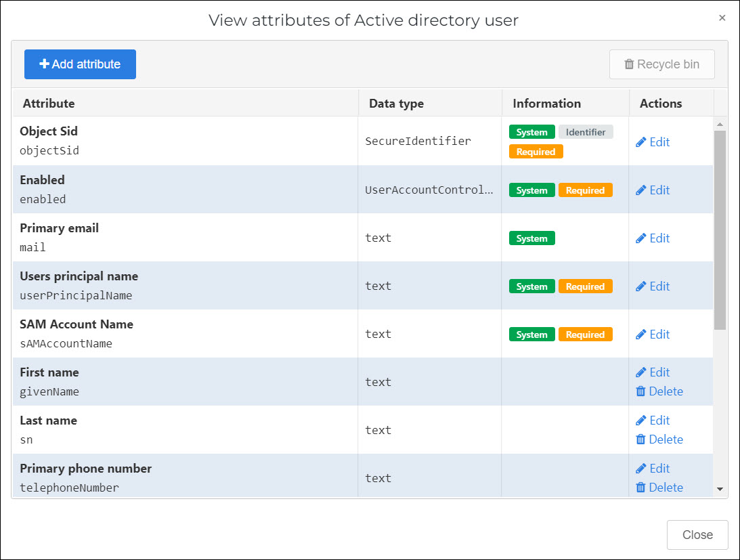Edit the Primary email attribute
Viewport: 740px width, 560px height.
653,238
